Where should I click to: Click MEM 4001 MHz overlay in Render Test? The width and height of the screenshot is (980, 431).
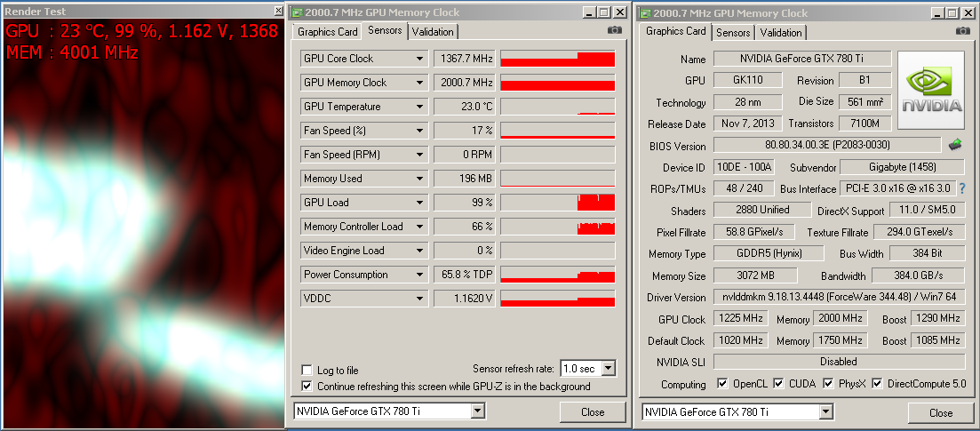pyautogui.click(x=72, y=52)
